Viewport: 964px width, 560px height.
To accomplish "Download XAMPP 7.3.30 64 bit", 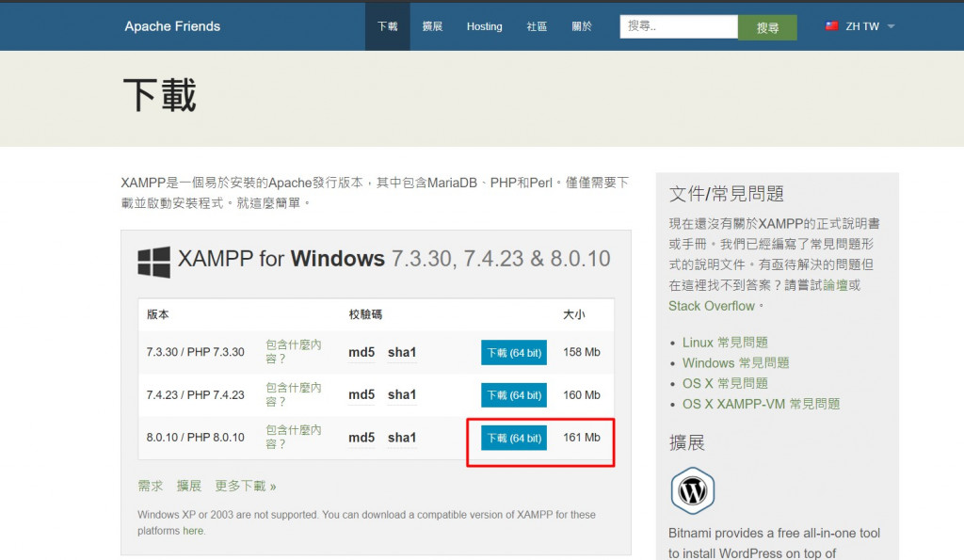I will coord(514,353).
